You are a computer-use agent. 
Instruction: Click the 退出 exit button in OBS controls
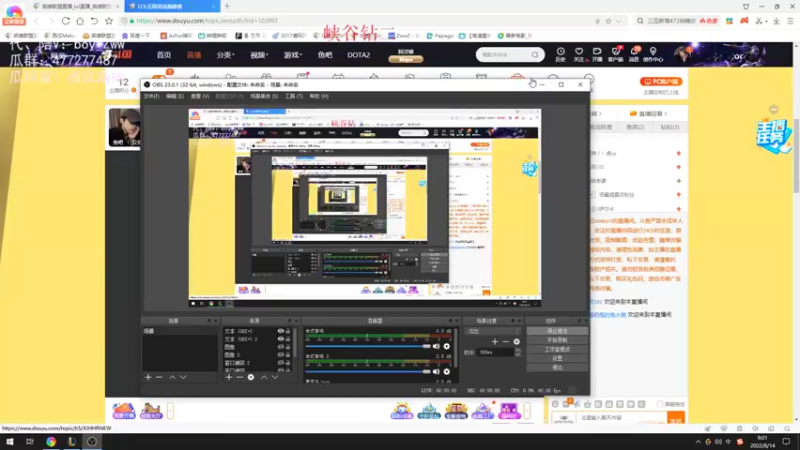point(557,367)
